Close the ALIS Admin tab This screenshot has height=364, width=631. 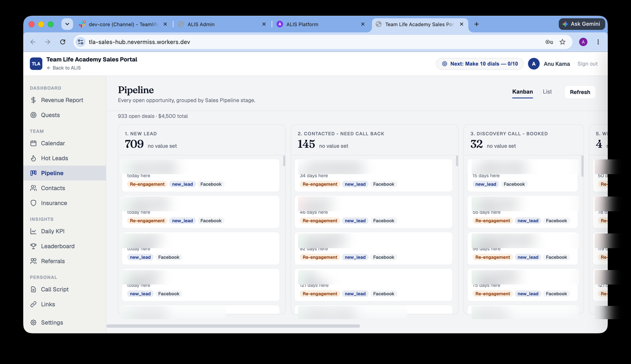pyautogui.click(x=264, y=24)
